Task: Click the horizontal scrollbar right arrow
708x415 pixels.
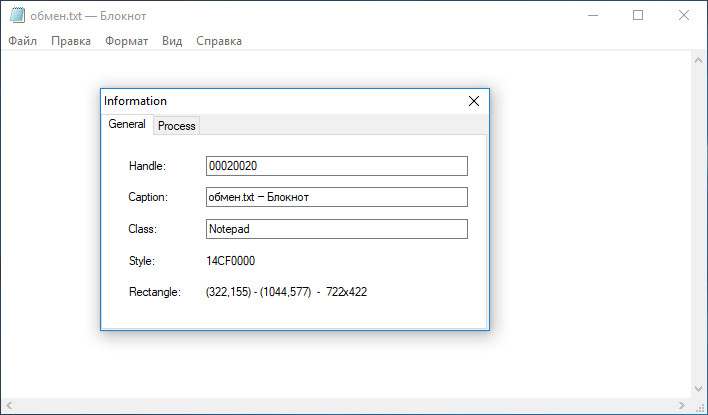Action: [x=682, y=406]
